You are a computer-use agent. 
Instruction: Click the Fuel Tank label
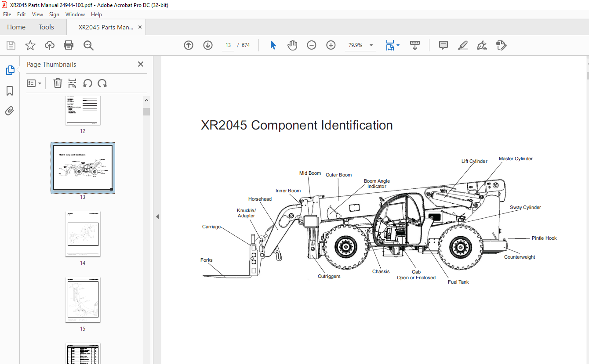[x=458, y=282]
